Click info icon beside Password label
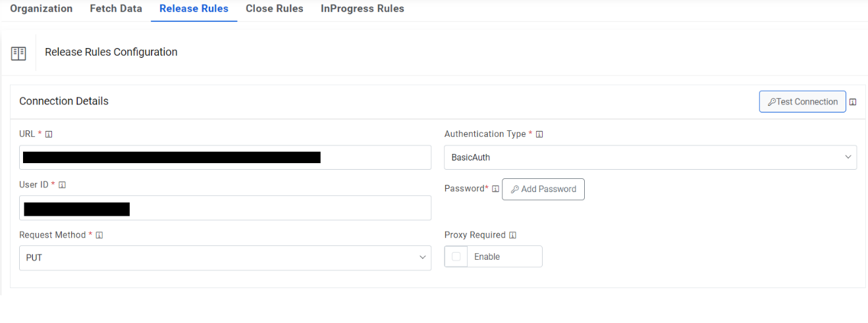 (496, 189)
